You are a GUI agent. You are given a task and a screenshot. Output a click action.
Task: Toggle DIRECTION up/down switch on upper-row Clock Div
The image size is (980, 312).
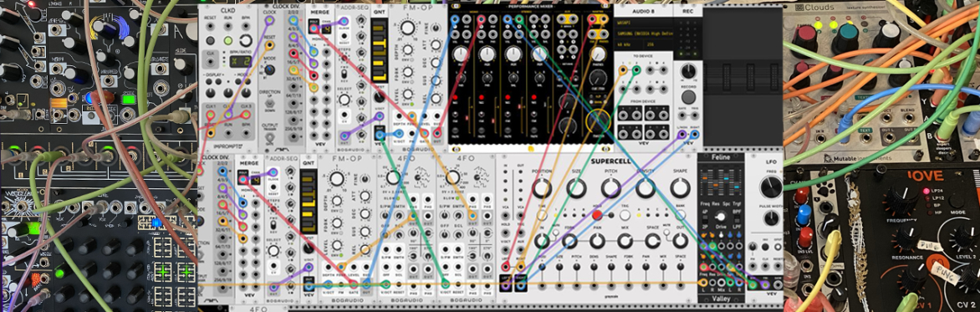point(270,102)
